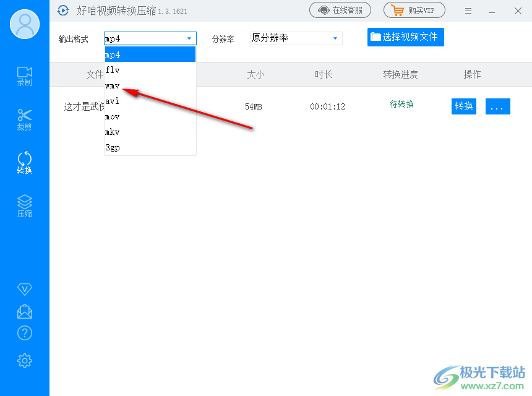
Task: Click the 转换进度 column header
Action: pyautogui.click(x=400, y=74)
